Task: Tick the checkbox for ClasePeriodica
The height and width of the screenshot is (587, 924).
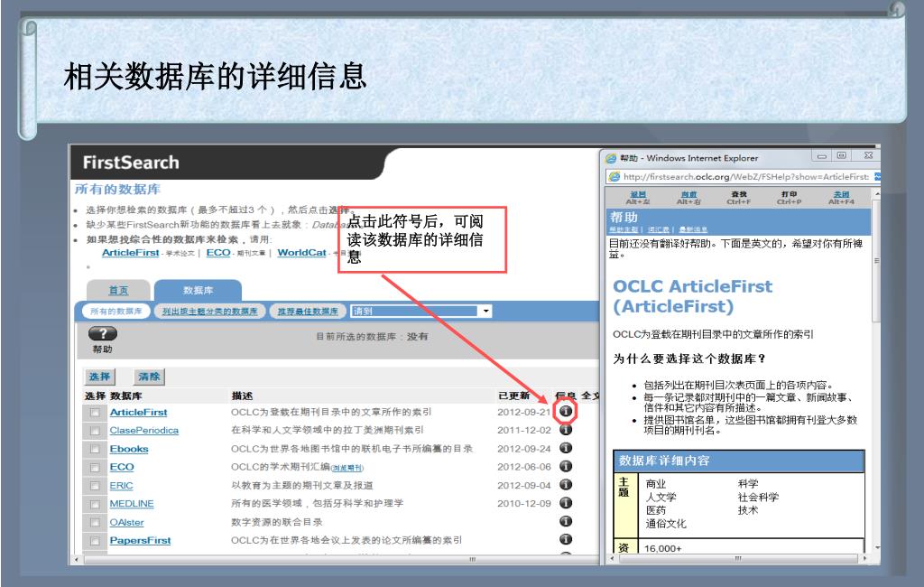Action: point(94,432)
